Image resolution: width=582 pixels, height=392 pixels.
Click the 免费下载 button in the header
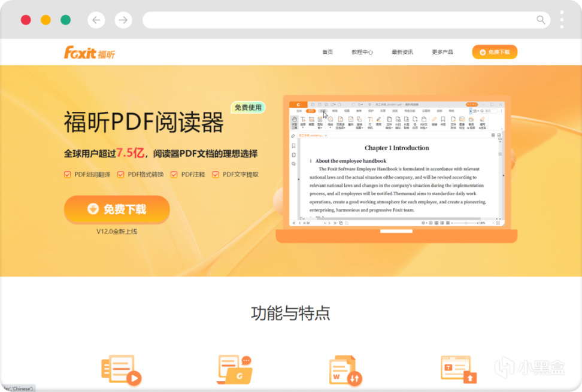[x=495, y=52]
